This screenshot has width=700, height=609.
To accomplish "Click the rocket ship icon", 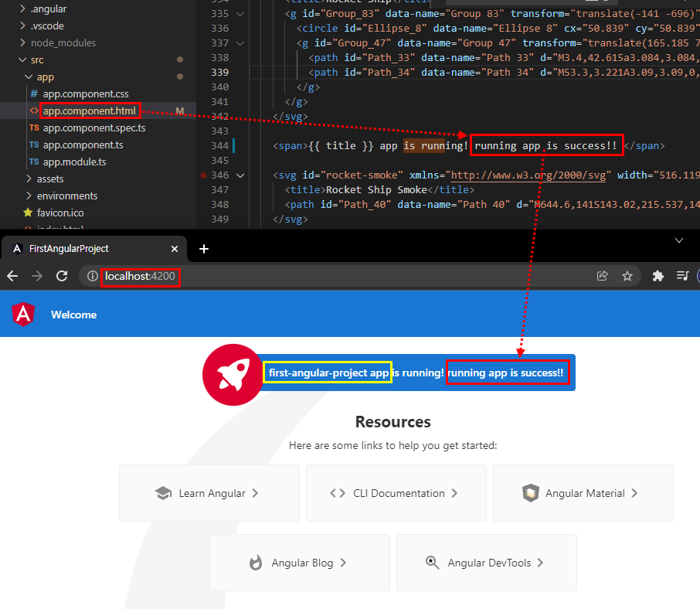I will click(x=233, y=375).
